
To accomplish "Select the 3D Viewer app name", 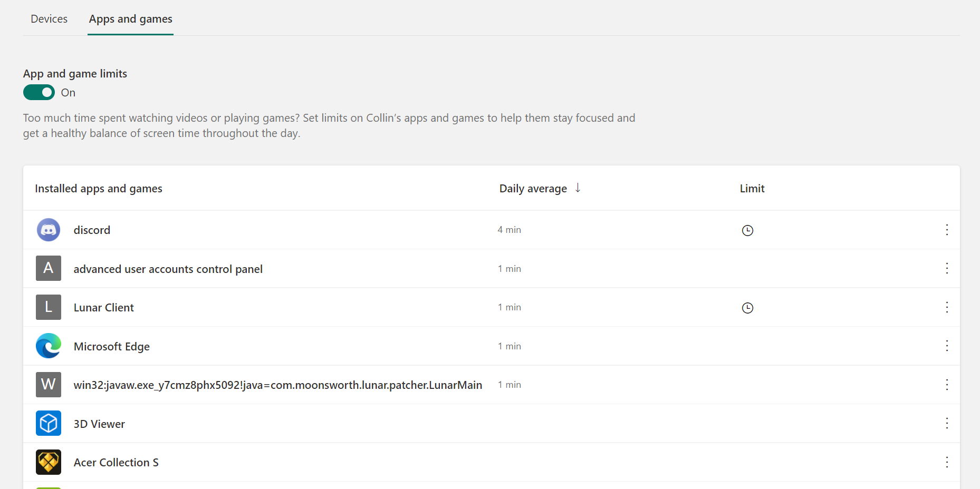I will [99, 424].
